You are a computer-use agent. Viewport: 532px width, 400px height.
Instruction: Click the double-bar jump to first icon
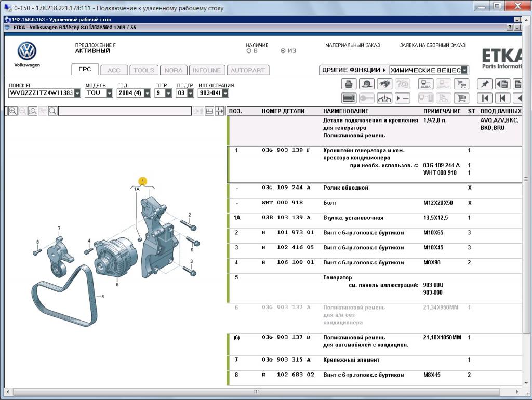click(x=485, y=98)
